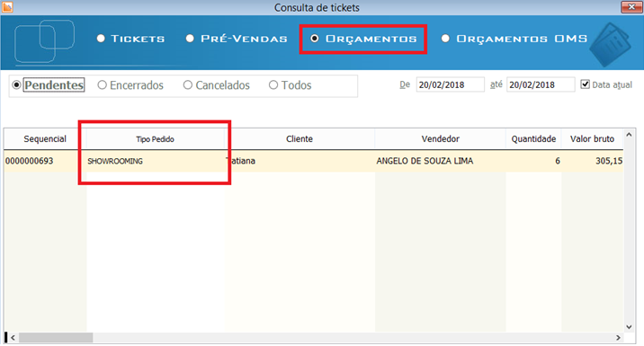This screenshot has height=346, width=644.
Task: Sort by the Sequencial column header
Action: (x=45, y=138)
